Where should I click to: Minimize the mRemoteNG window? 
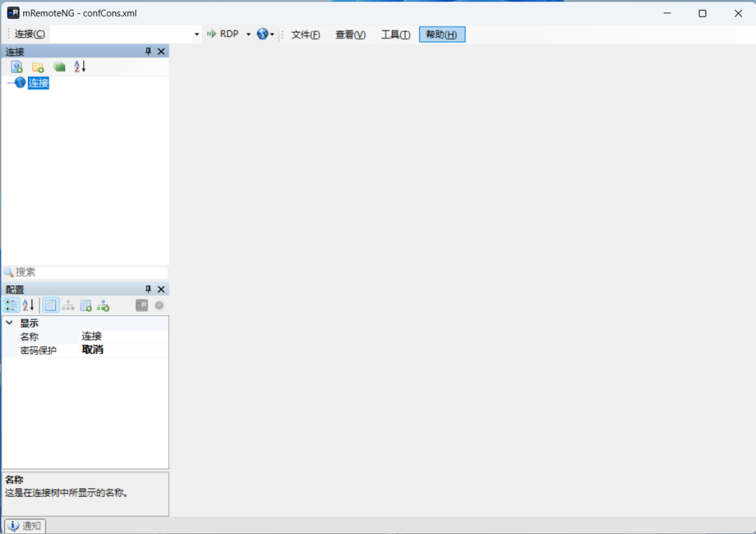click(x=667, y=13)
